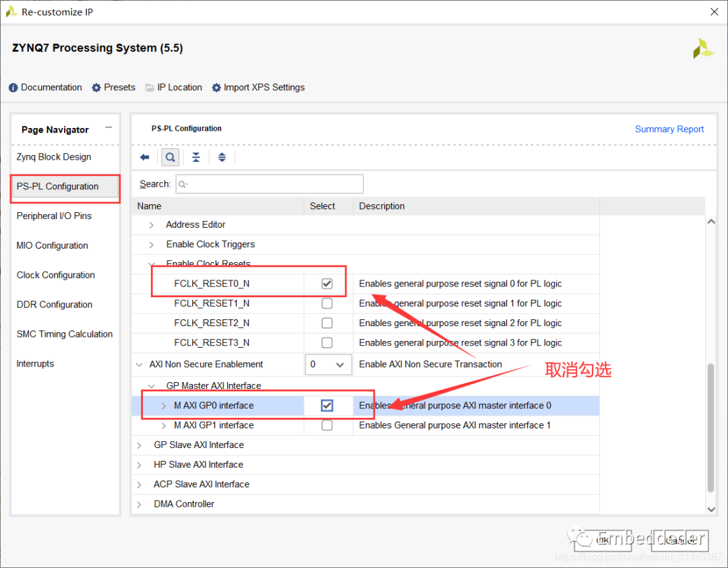This screenshot has height=568, width=728.
Task: Click the back arrow toolbar icon
Action: point(144,157)
